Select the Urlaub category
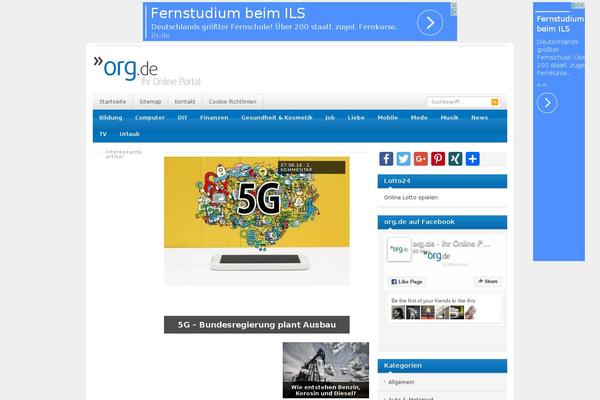 129,134
